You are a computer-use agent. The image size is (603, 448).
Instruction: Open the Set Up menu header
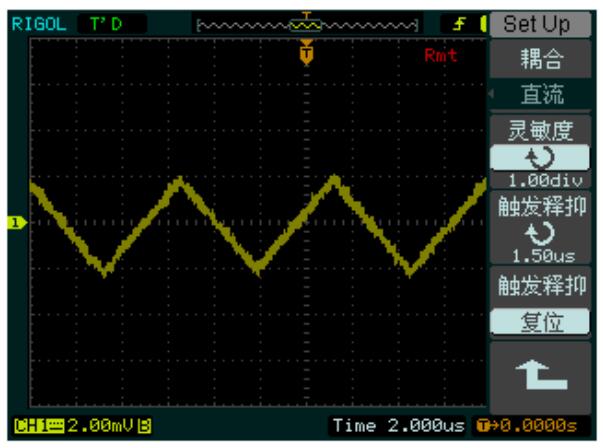click(543, 22)
